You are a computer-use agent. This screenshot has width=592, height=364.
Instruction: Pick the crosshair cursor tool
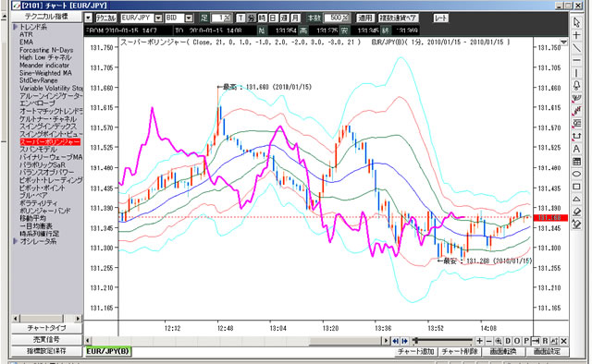tap(576, 35)
